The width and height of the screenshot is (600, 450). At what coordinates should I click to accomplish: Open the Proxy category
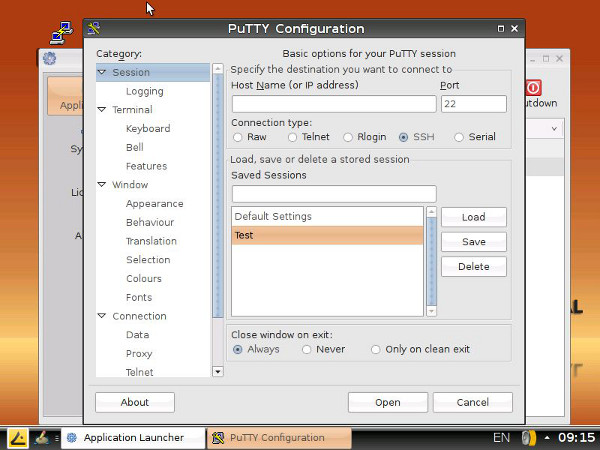pos(139,354)
